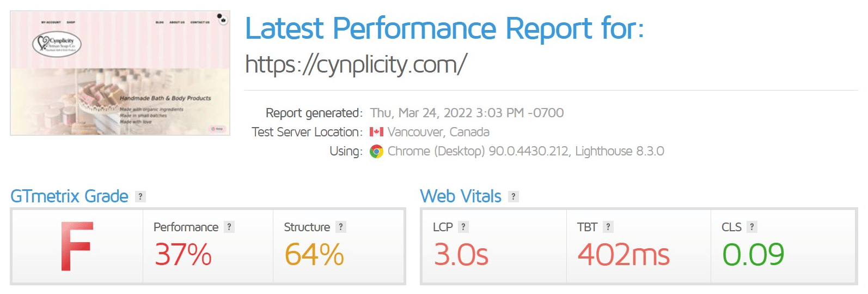Image resolution: width=868 pixels, height=294 pixels.
Task: Open the Structure score help icon
Action: (x=341, y=227)
